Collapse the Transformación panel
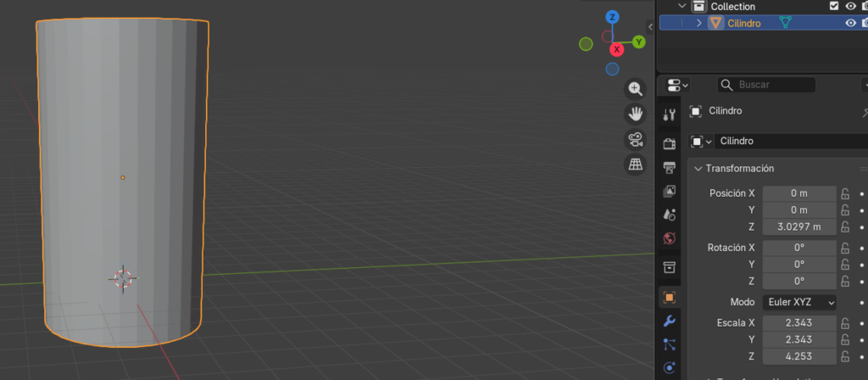The width and height of the screenshot is (868, 380). pyautogui.click(x=698, y=169)
